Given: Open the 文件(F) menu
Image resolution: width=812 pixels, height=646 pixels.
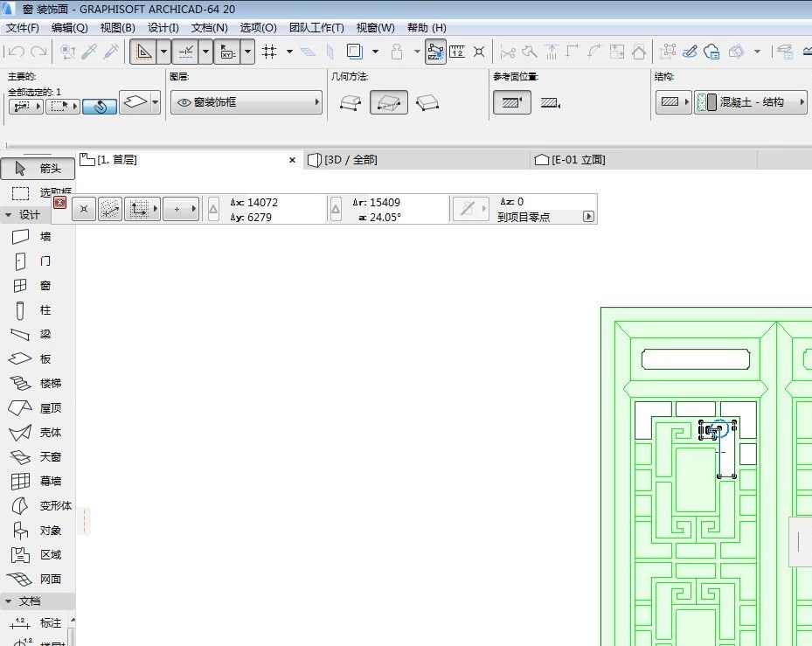Looking at the screenshot, I should [x=22, y=27].
